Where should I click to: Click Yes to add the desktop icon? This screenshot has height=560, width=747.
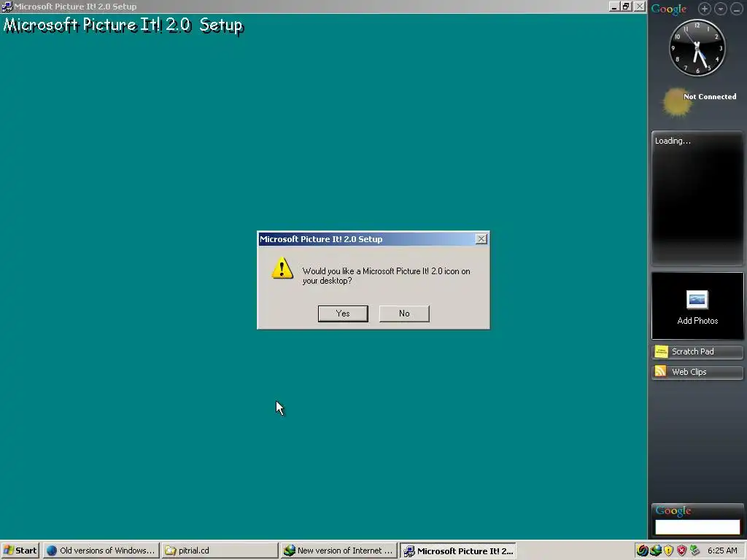click(x=343, y=314)
